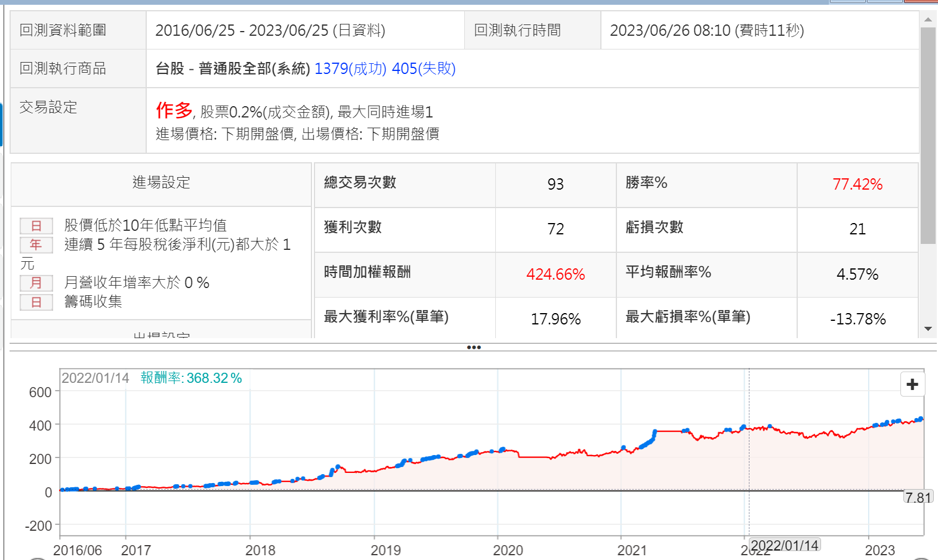Viewport: 938px width, 560px height.
Task: Click the 年 frequency badge for net profit condition
Action: pyautogui.click(x=36, y=245)
